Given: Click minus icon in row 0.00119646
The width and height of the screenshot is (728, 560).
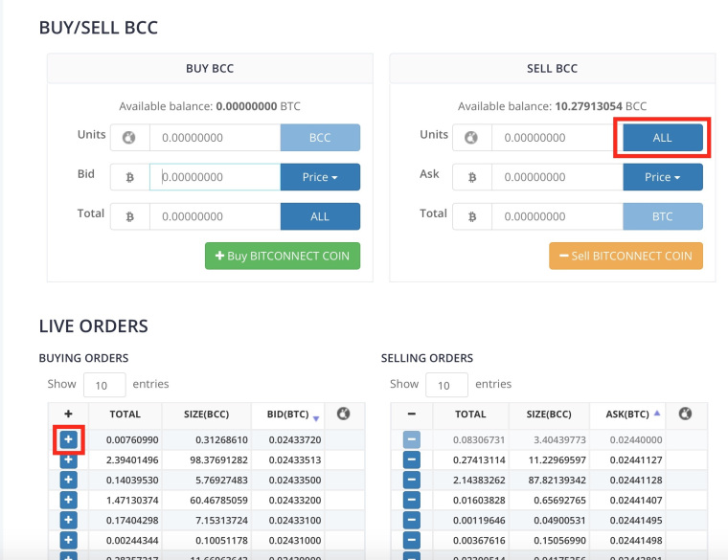Looking at the screenshot, I should click(411, 520).
